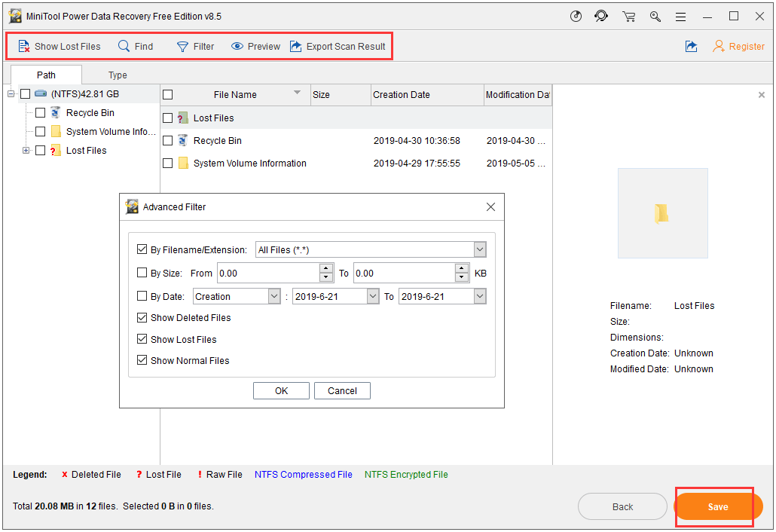Screen dimensions: 776x532
Task: Expand the Lost Files tree node
Action: tap(26, 150)
